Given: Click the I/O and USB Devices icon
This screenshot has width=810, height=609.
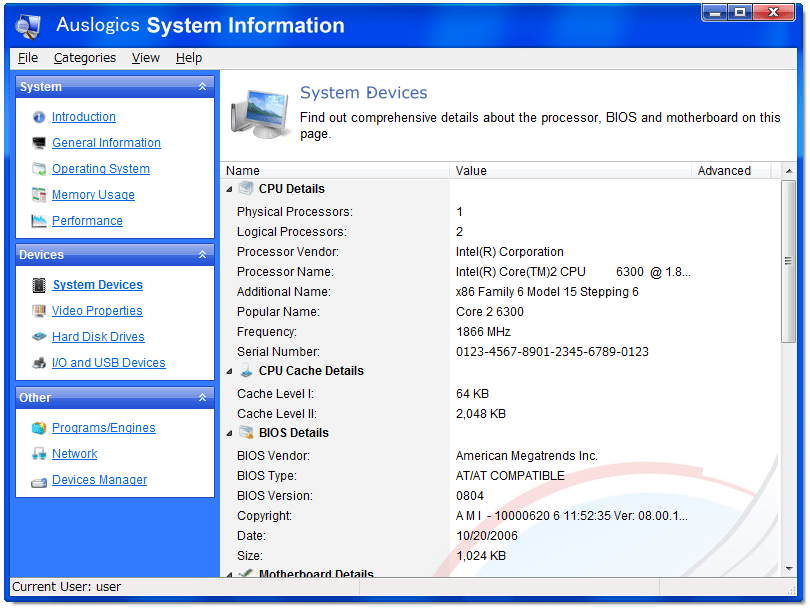Looking at the screenshot, I should 39,363.
